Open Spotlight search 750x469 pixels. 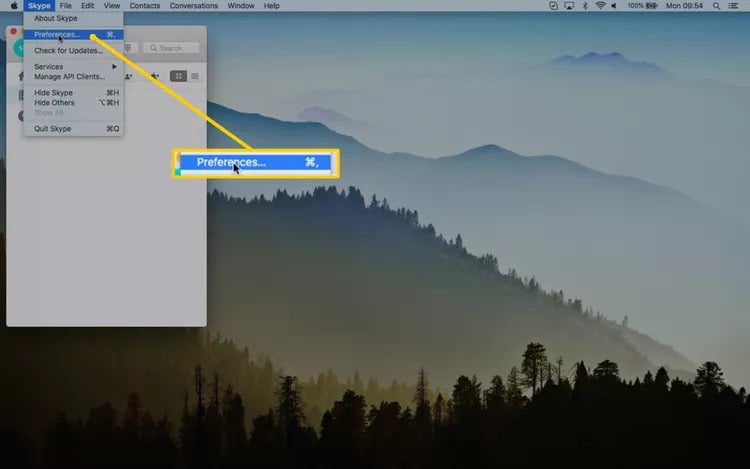pyautogui.click(x=716, y=6)
